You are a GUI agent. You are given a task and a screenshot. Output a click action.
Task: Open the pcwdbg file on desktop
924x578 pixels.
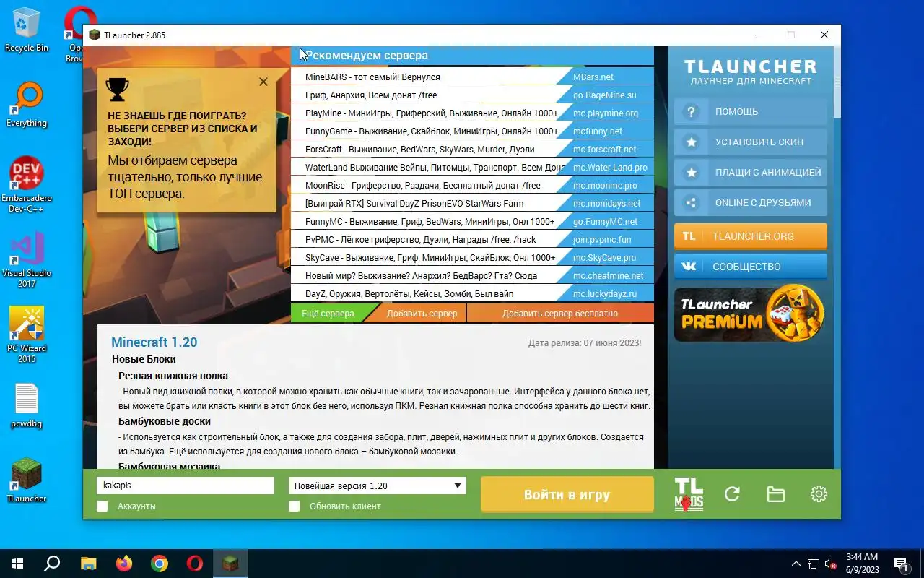coord(27,405)
